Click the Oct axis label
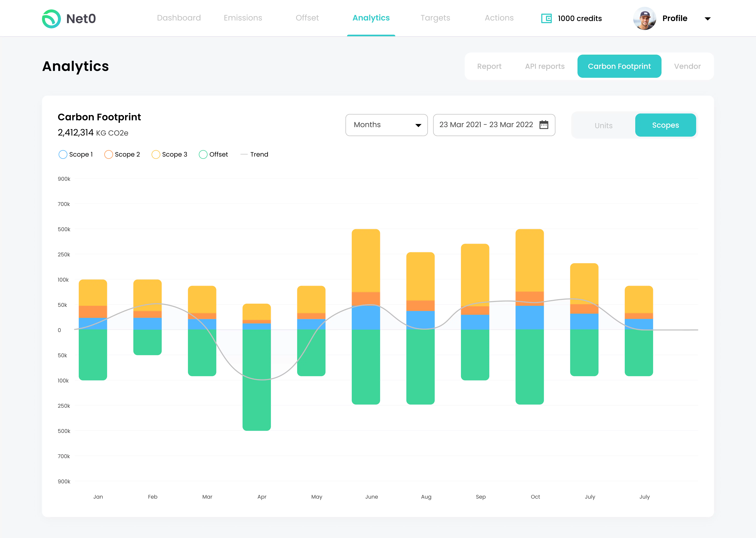The height and width of the screenshot is (538, 756). pos(535,497)
